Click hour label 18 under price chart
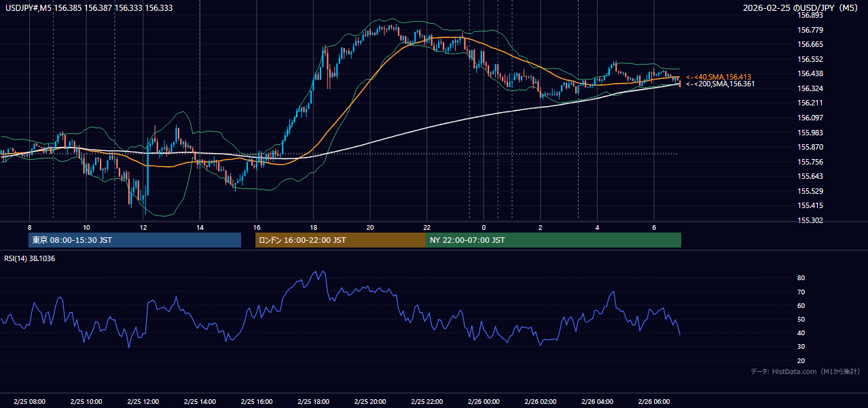The width and height of the screenshot is (868, 408). point(313,227)
